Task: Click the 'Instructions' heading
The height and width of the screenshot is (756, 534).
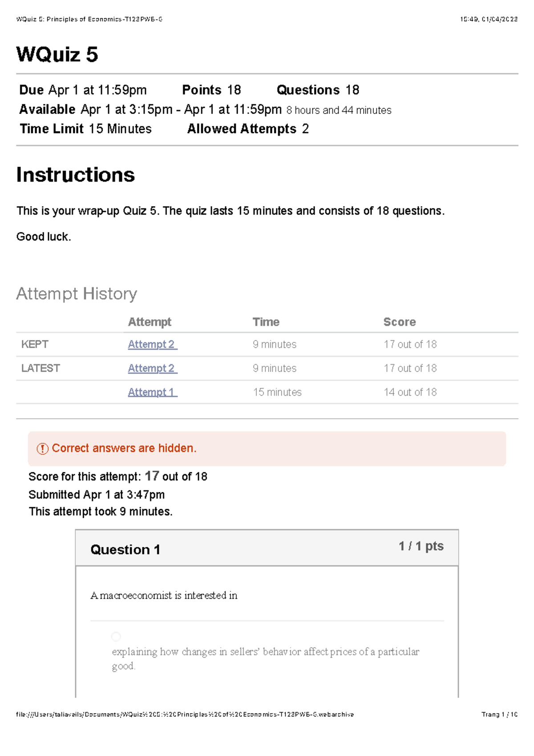Action: tap(75, 175)
